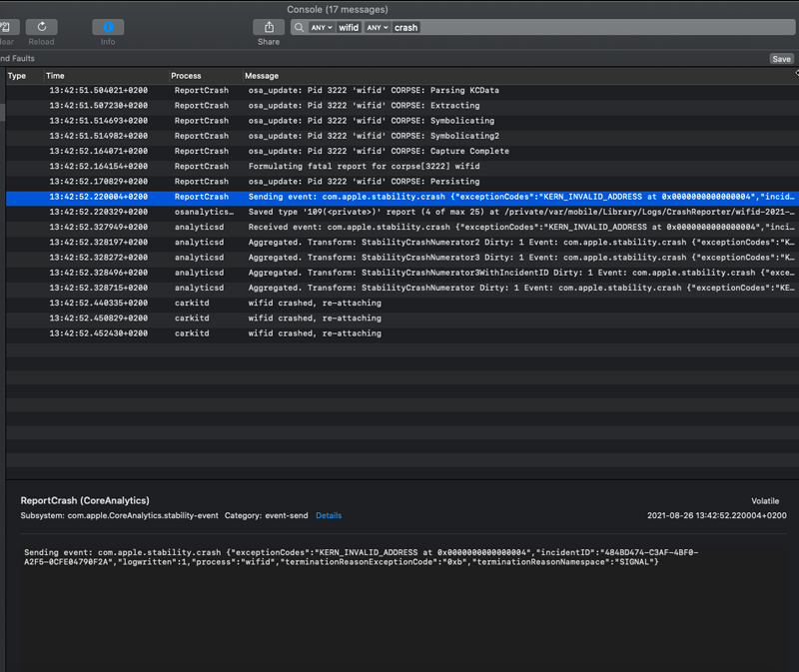799x672 pixels.
Task: Click the search magnifier icon
Action: (x=299, y=28)
